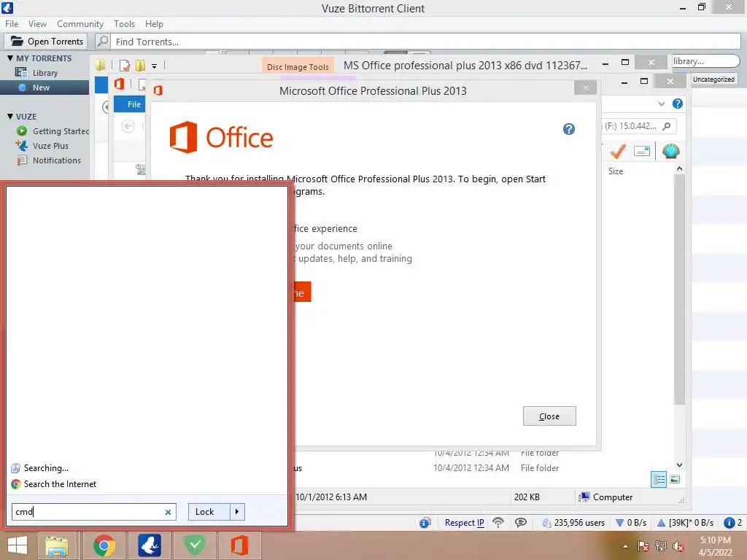Viewport: 747px width, 560px height.
Task: Click the muted volume tray icon
Action: point(678,546)
